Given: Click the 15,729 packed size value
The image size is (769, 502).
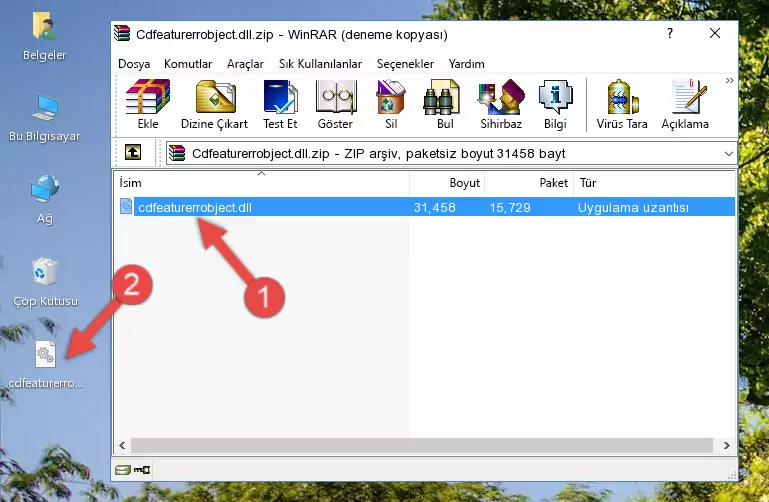Looking at the screenshot, I should (x=510, y=207).
